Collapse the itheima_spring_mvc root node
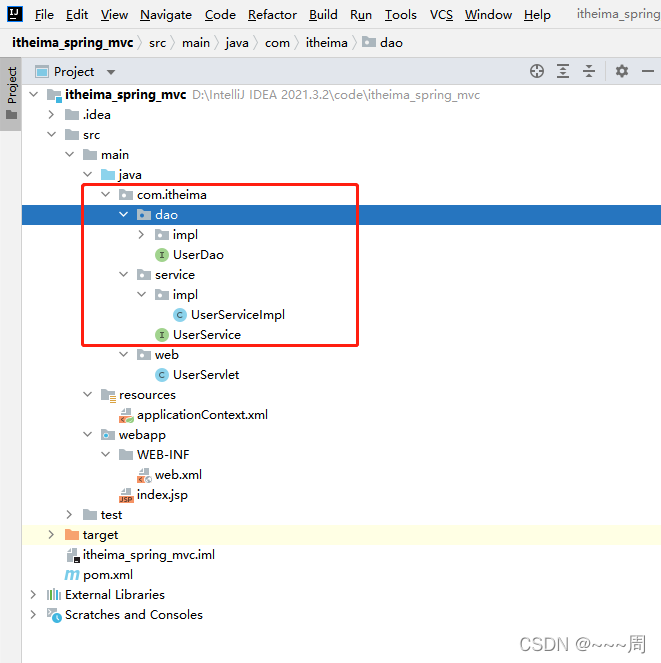This screenshot has width=661, height=663. point(34,94)
